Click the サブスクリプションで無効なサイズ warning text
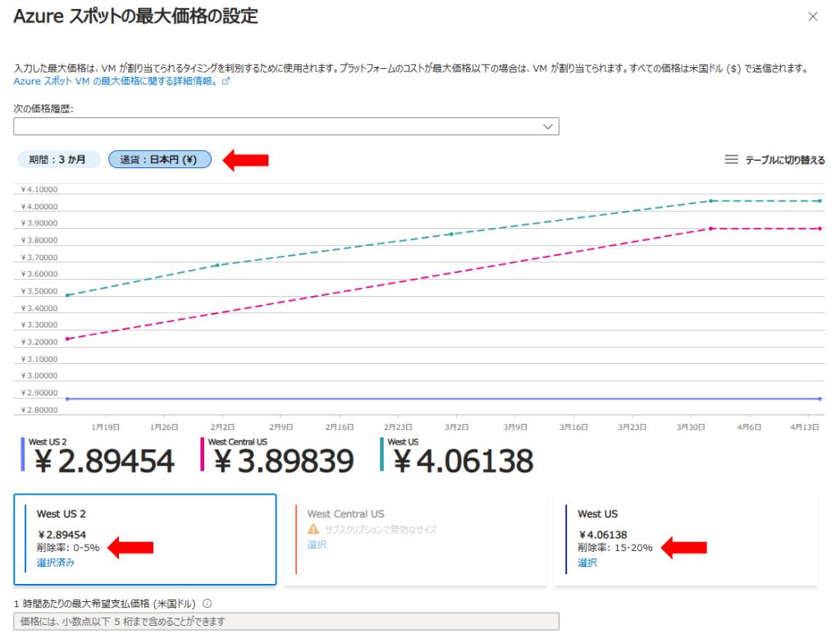Image resolution: width=840 pixels, height=643 pixels. 381,529
